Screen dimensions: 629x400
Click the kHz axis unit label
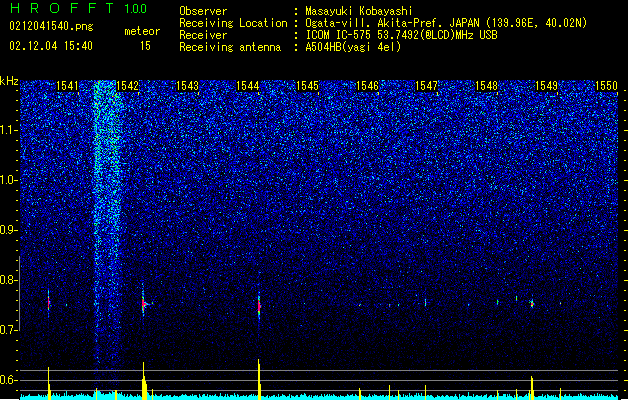(9, 81)
